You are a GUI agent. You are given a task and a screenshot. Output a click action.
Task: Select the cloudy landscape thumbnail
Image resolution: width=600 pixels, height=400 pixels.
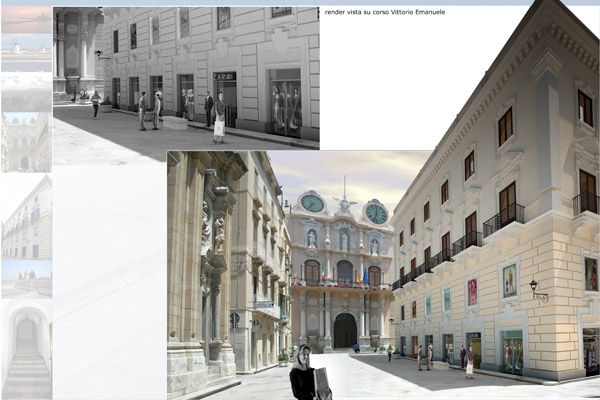pos(26,92)
